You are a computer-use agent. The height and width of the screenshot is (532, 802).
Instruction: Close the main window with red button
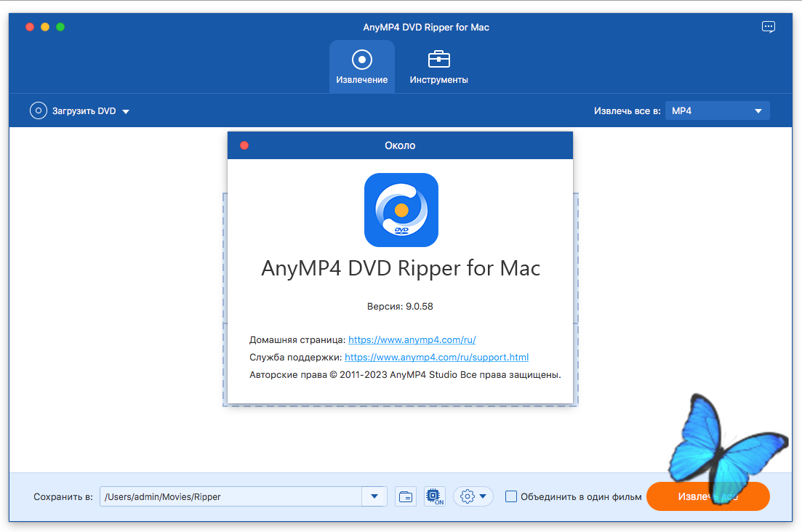(x=30, y=27)
